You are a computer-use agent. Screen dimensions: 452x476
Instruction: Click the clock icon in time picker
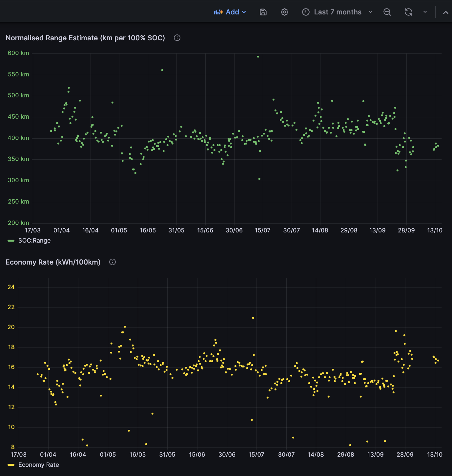click(306, 12)
